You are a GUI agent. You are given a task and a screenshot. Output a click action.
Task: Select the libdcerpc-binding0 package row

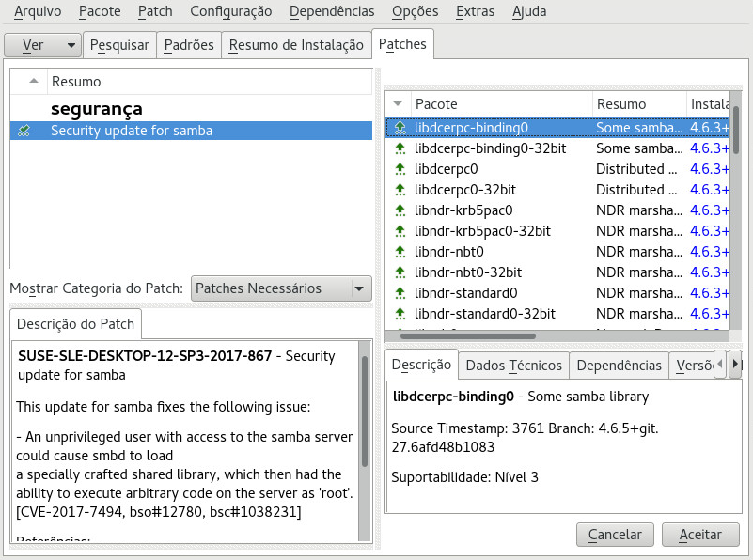557,128
